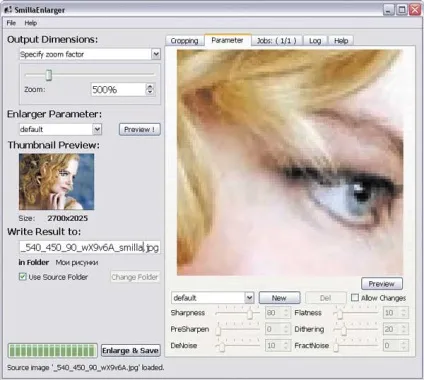Click the Zoom field spinner arrows
424x380 pixels.
point(150,89)
